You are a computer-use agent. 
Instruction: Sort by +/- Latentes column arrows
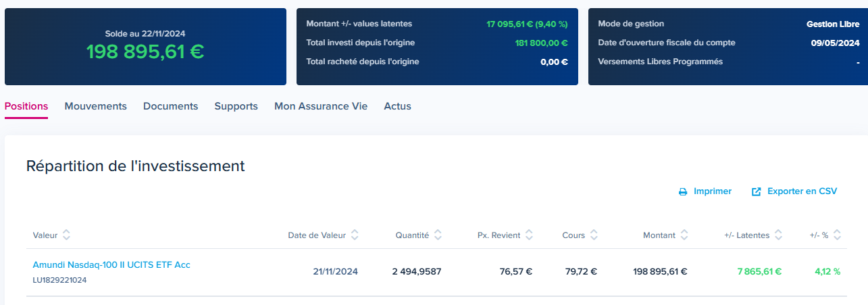click(x=778, y=235)
